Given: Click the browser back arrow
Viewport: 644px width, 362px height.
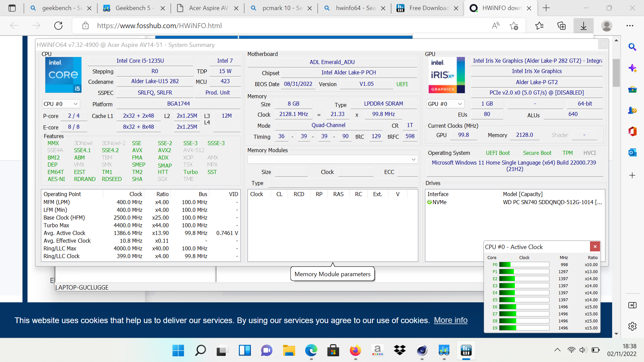Looking at the screenshot, I should point(14,25).
